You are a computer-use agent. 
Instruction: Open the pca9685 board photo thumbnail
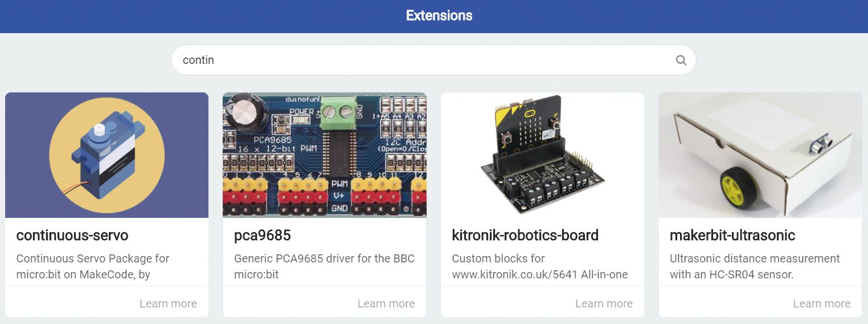(x=325, y=155)
